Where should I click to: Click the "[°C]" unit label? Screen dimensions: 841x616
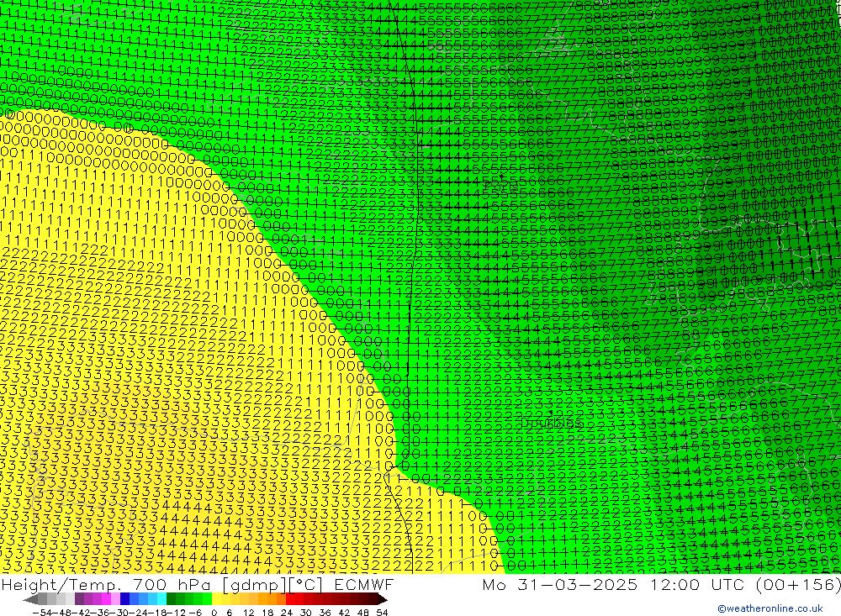(306, 586)
